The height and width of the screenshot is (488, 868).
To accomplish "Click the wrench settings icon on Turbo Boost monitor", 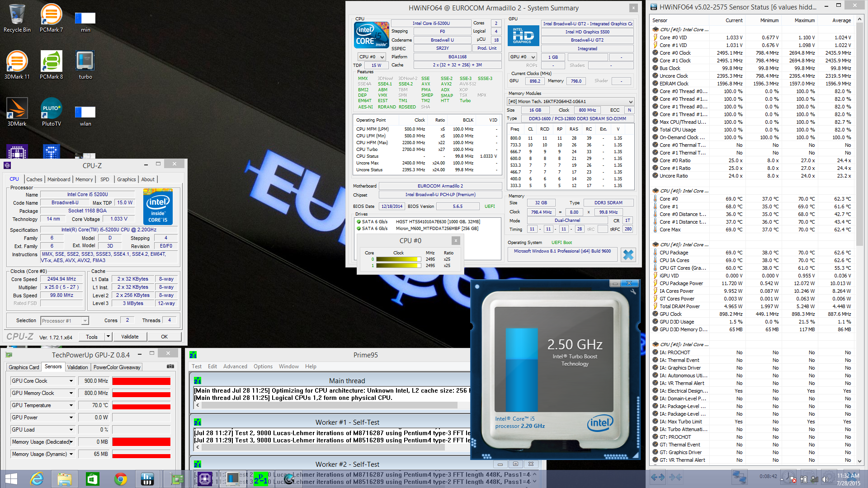I will pos(633,292).
